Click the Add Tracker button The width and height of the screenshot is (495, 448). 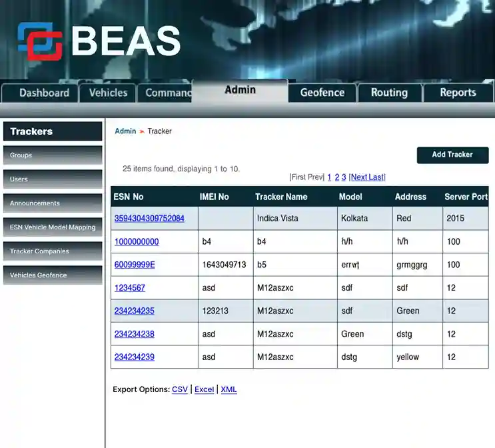(452, 155)
